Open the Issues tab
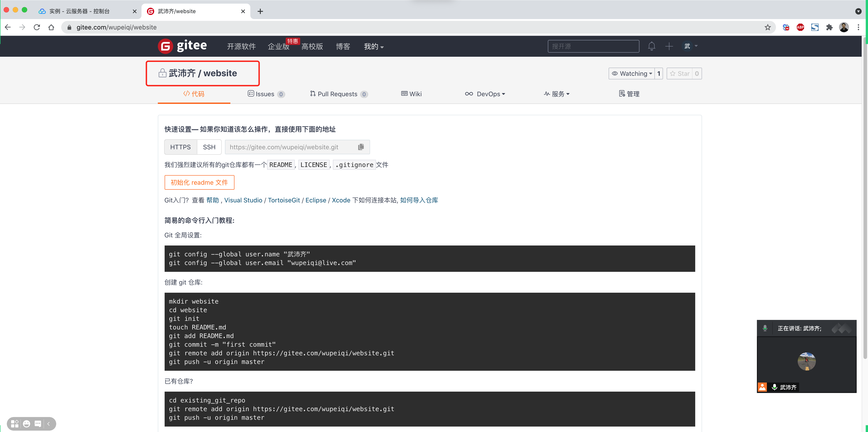Viewport: 868px width, 432px height. (266, 94)
